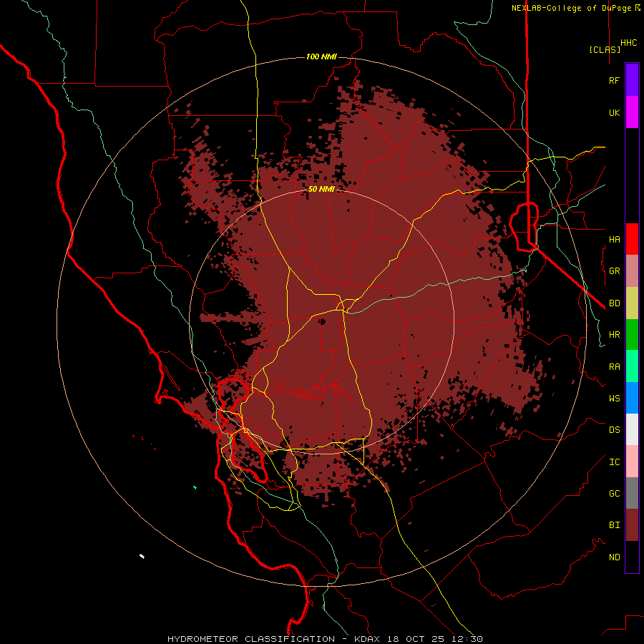This screenshot has width=644, height=644.
Task: Select the BD yellow legend swatch
Action: pyautogui.click(x=632, y=303)
